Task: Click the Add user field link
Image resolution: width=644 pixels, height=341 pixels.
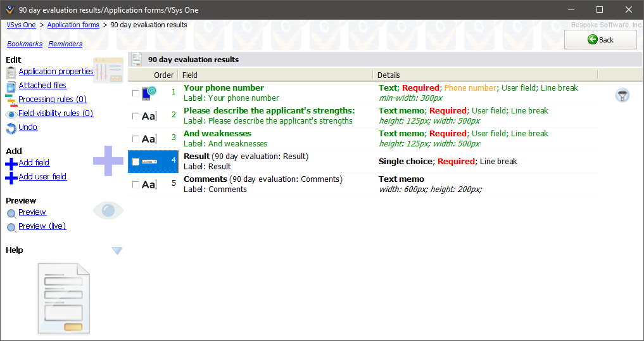Action: click(42, 177)
